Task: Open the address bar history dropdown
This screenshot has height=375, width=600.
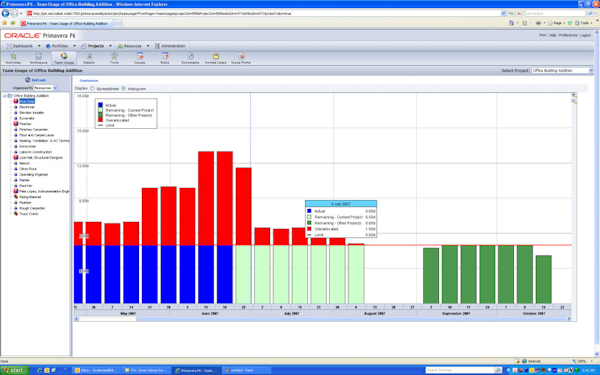Action: (x=503, y=13)
